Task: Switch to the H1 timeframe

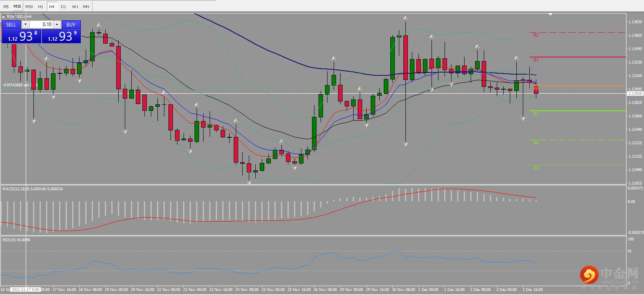Action: (40, 7)
